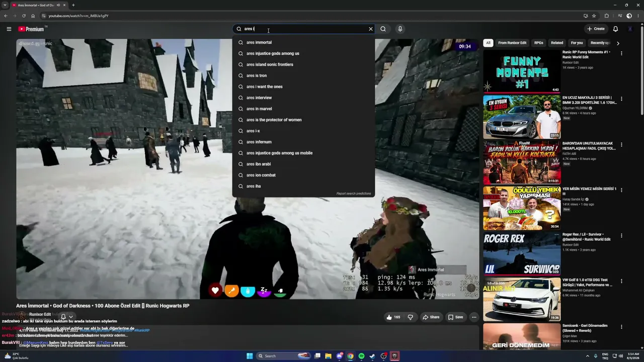Image resolution: width=644 pixels, height=362 pixels.
Task: Choose suggestion 'ares iha'
Action: [303, 186]
